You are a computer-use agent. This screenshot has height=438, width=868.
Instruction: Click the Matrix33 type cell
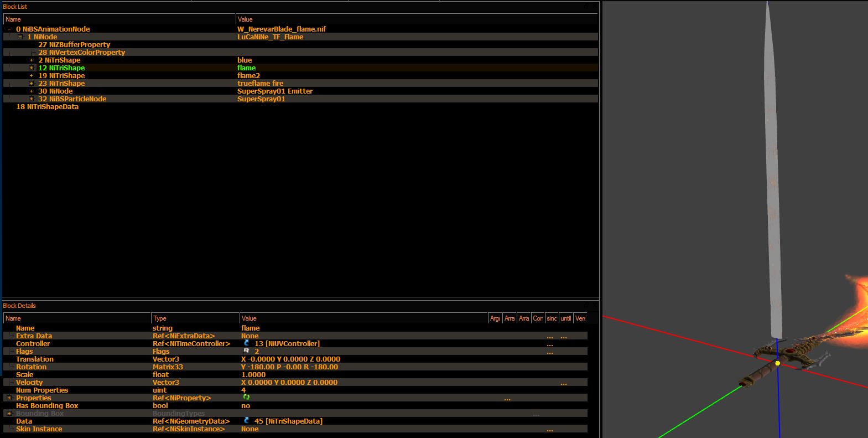click(168, 367)
